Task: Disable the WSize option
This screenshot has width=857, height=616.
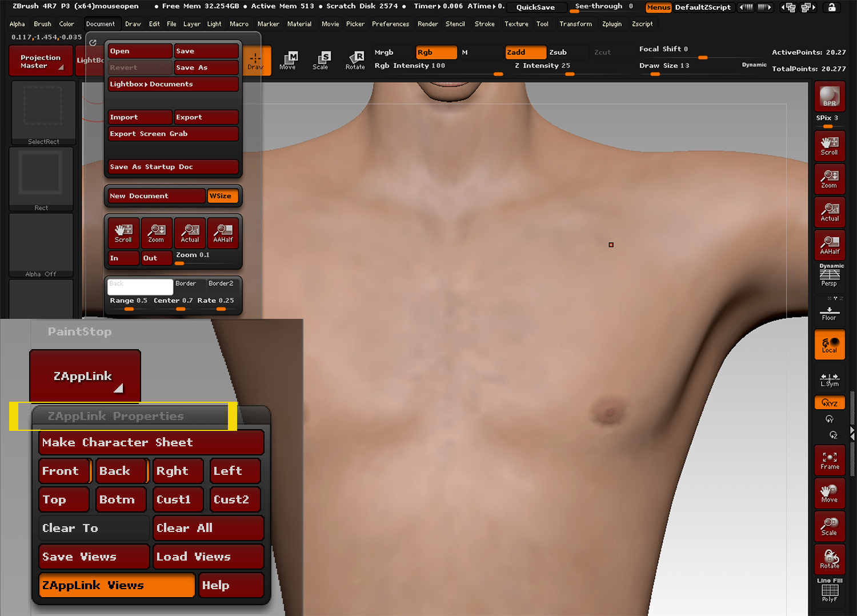Action: (222, 196)
